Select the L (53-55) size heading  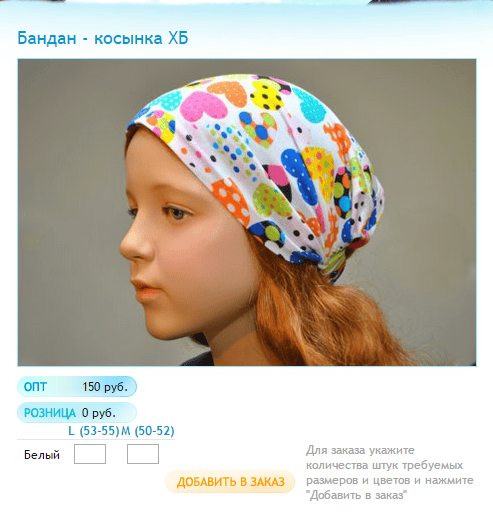pos(94,431)
